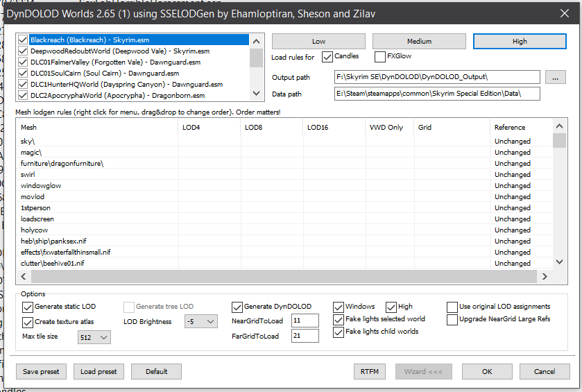582x392 pixels.
Task: Open the LOD Brightness dropdown
Action: pos(200,321)
